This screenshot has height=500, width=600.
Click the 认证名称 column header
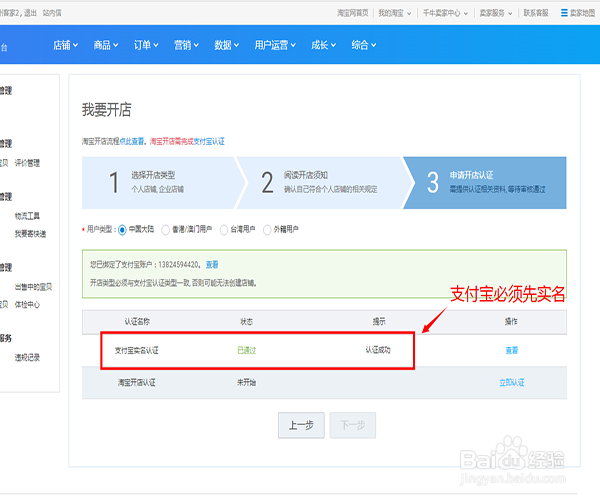point(137,322)
